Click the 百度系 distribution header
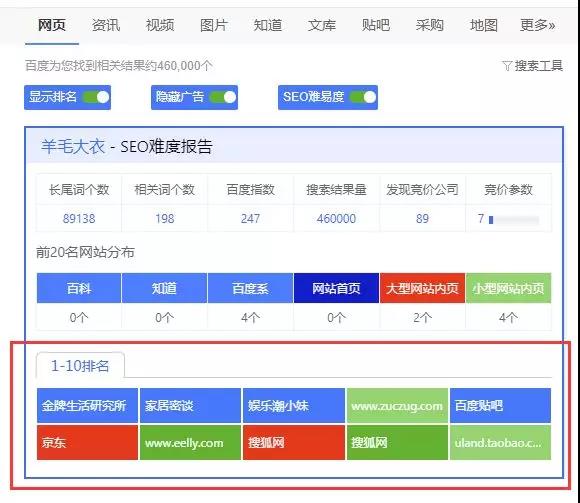 pyautogui.click(x=250, y=288)
